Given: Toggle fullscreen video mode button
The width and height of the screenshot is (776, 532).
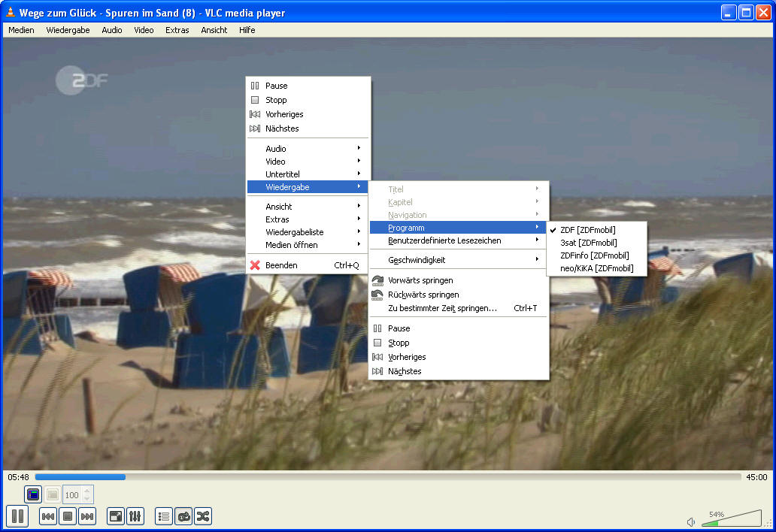Looking at the screenshot, I should (116, 517).
